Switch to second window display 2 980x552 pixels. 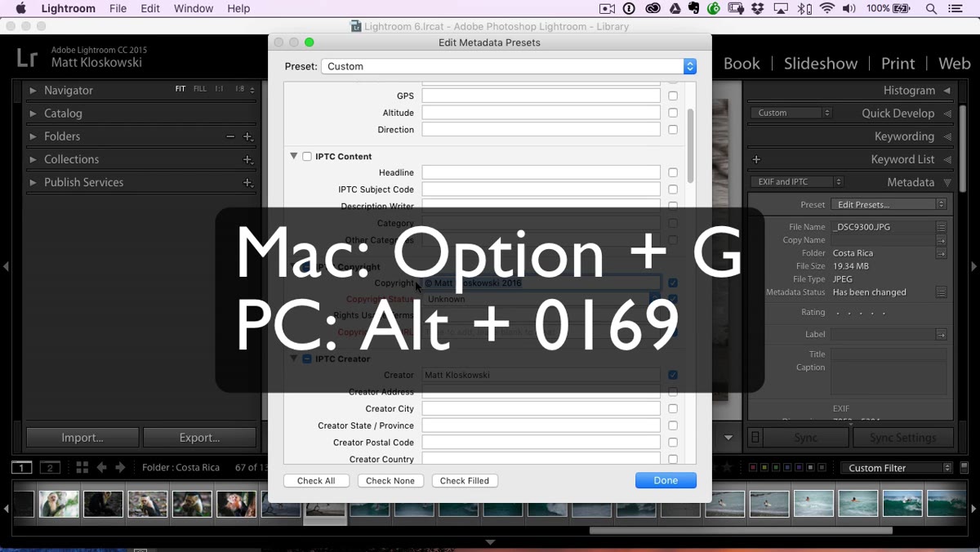51,468
